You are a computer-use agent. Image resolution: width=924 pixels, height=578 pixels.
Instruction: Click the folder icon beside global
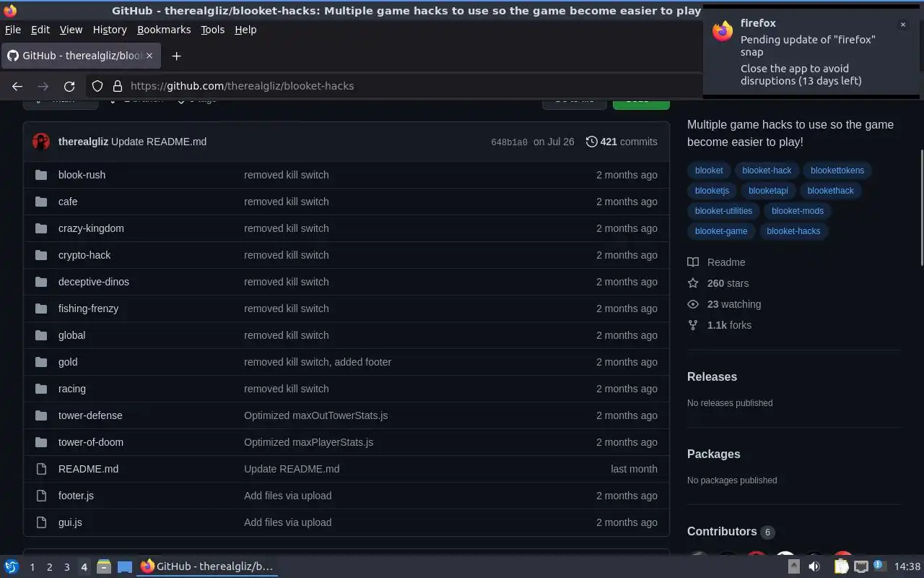(x=41, y=335)
